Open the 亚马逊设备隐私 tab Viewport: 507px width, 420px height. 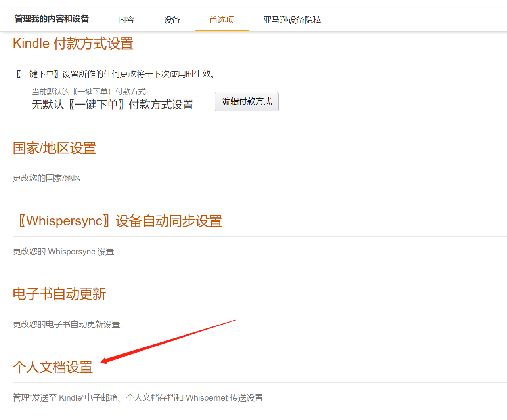click(x=292, y=20)
